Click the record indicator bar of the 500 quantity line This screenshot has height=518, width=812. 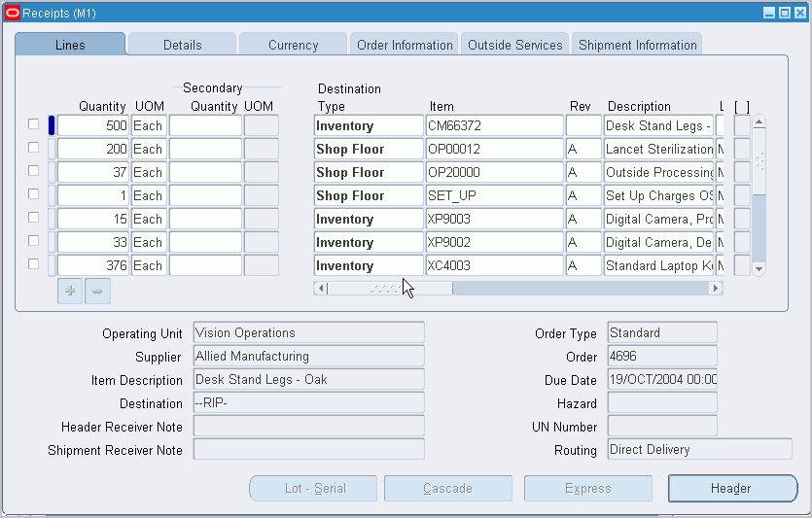pyautogui.click(x=52, y=125)
